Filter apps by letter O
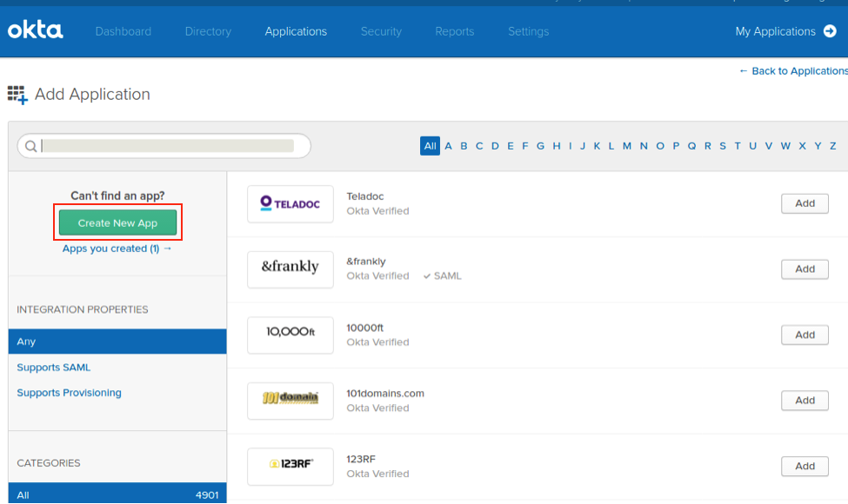 tap(660, 146)
